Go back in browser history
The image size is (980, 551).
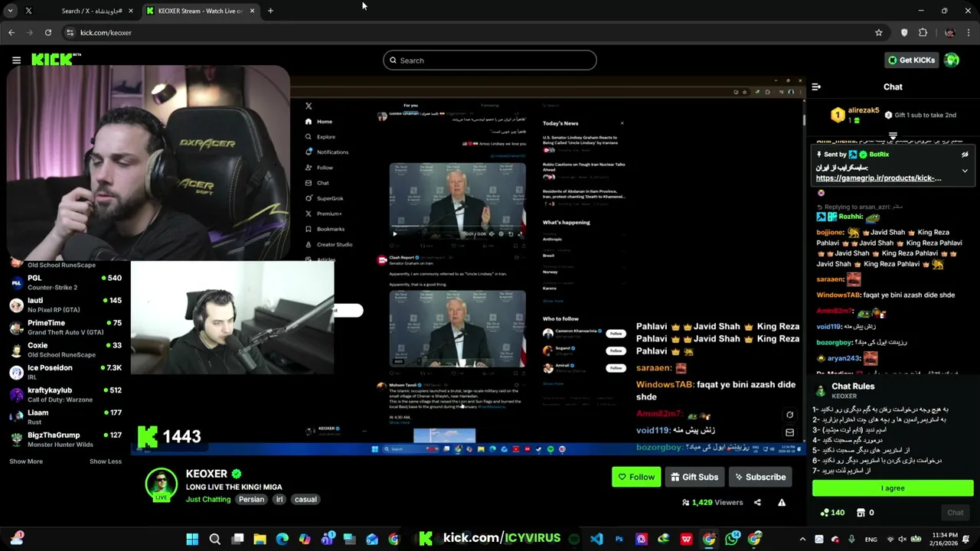point(11,32)
